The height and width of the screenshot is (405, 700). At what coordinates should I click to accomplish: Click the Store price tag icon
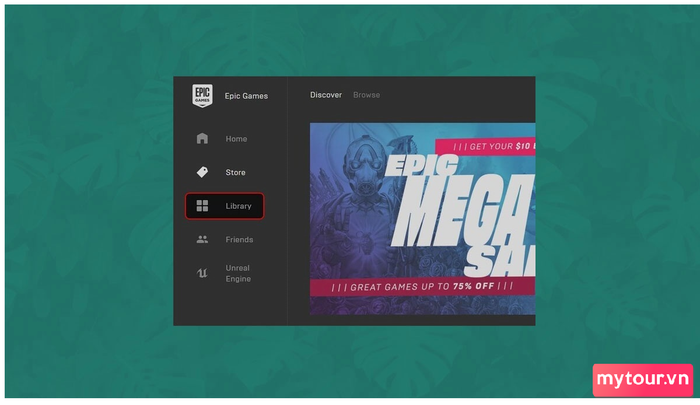coord(202,172)
